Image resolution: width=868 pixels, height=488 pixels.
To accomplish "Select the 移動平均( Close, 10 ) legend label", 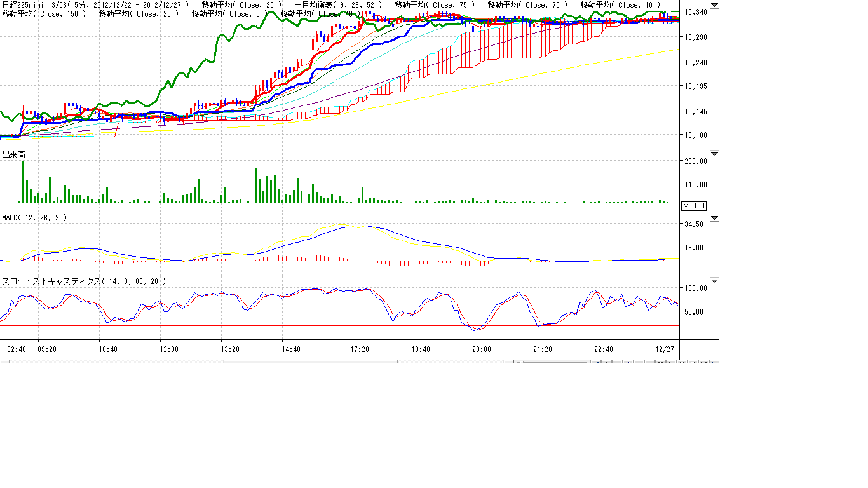I will [x=620, y=4].
